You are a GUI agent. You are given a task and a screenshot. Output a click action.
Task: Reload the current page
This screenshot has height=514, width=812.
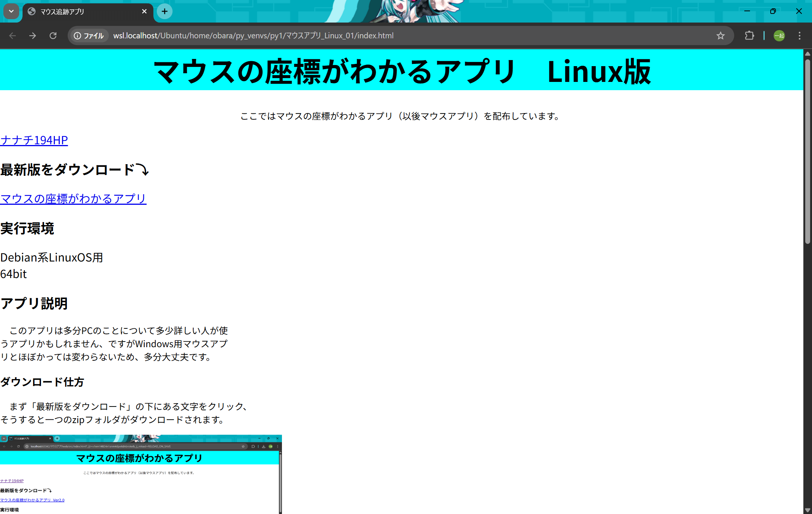pyautogui.click(x=53, y=36)
